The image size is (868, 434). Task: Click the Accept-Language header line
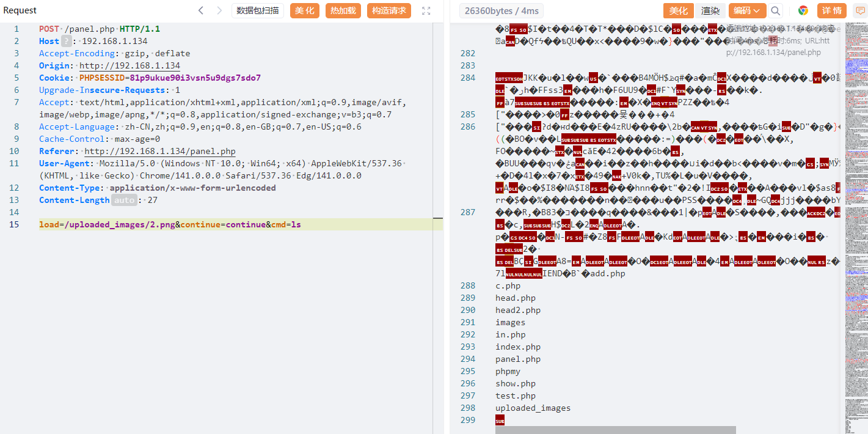pos(200,127)
